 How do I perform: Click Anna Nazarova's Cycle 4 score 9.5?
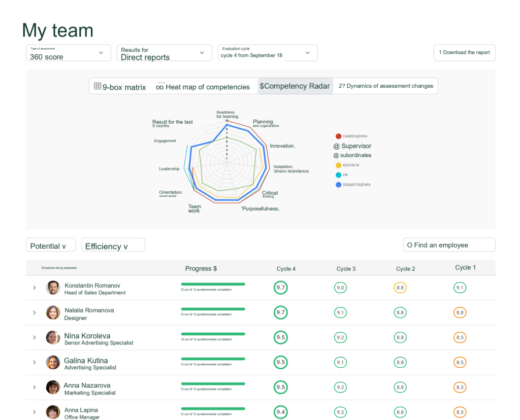click(x=280, y=387)
